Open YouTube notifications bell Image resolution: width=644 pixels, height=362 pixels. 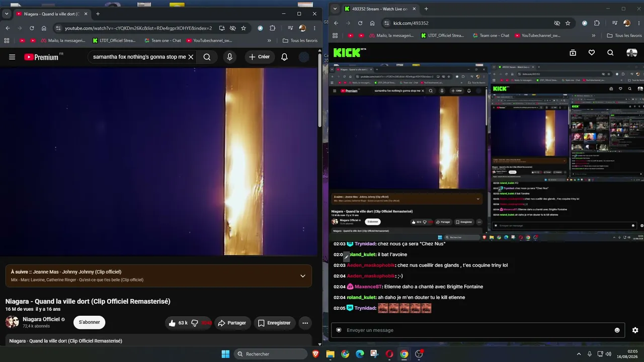[x=284, y=57]
